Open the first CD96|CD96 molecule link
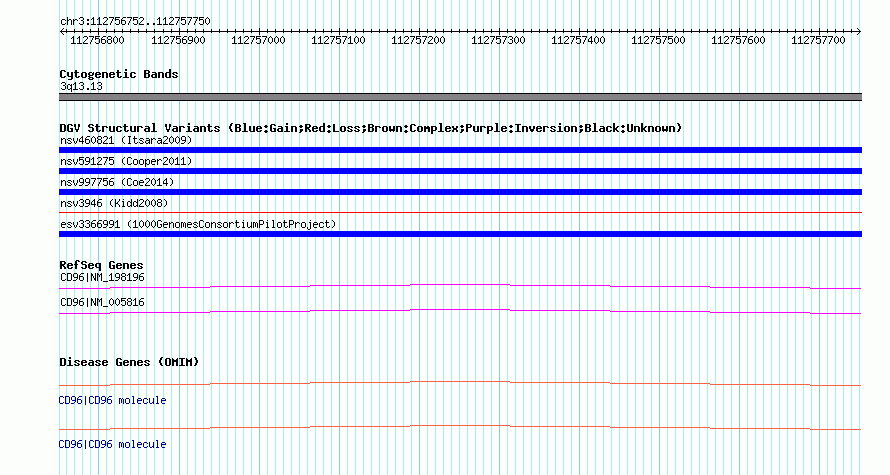The image size is (890, 475). coord(112,401)
